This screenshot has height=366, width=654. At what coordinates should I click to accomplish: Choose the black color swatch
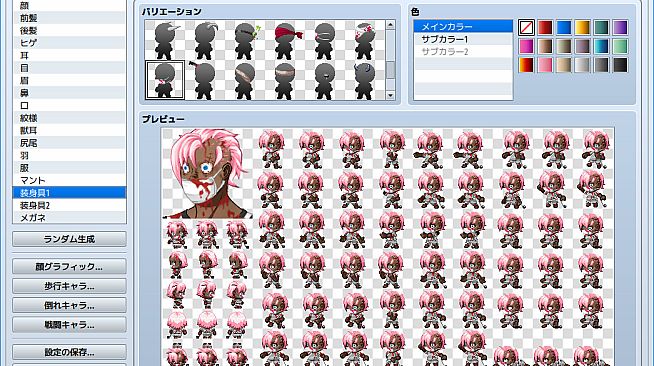(620, 65)
